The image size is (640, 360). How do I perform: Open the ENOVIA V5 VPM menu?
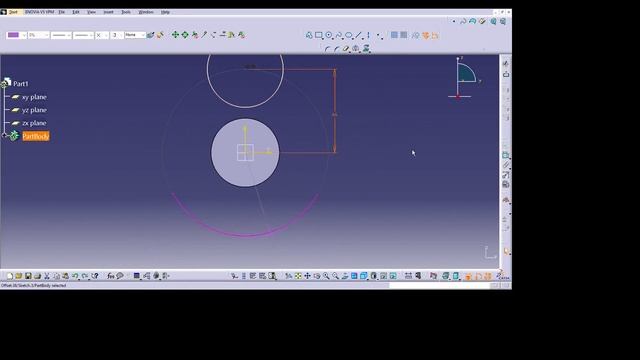(x=40, y=12)
